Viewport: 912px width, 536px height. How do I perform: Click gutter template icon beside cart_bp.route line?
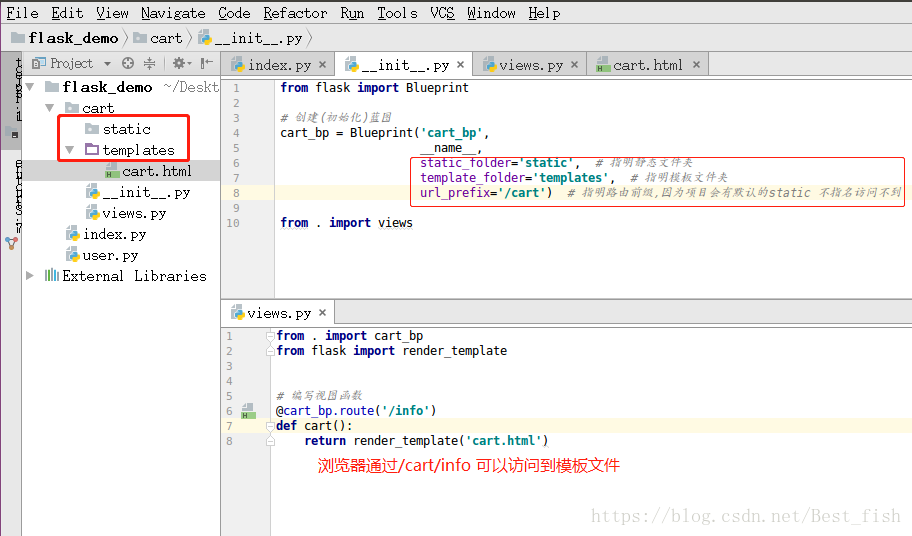point(248,411)
